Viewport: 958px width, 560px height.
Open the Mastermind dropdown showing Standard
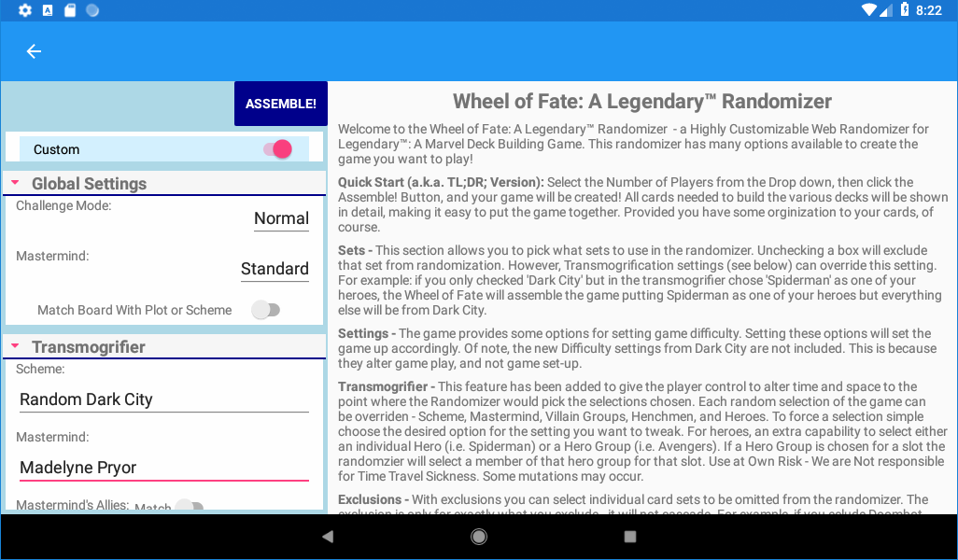coord(275,269)
